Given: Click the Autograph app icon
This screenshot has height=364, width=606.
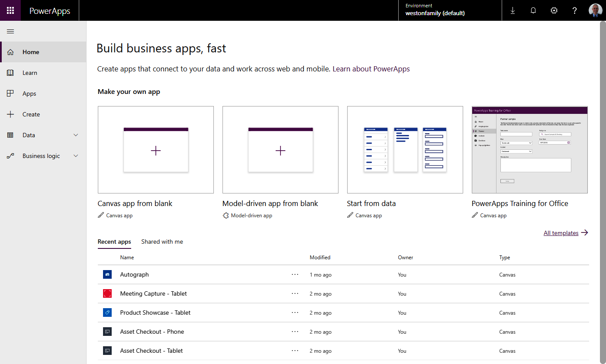Looking at the screenshot, I should [x=107, y=274].
